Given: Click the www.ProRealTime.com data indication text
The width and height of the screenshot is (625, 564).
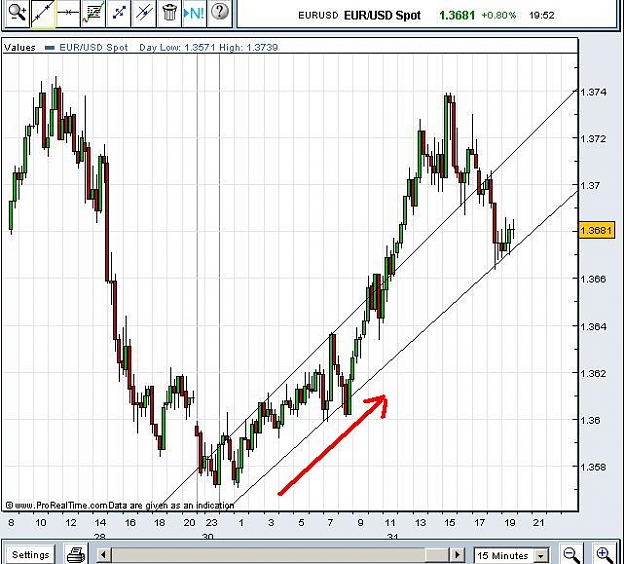Looking at the screenshot, I should pyautogui.click(x=120, y=505).
